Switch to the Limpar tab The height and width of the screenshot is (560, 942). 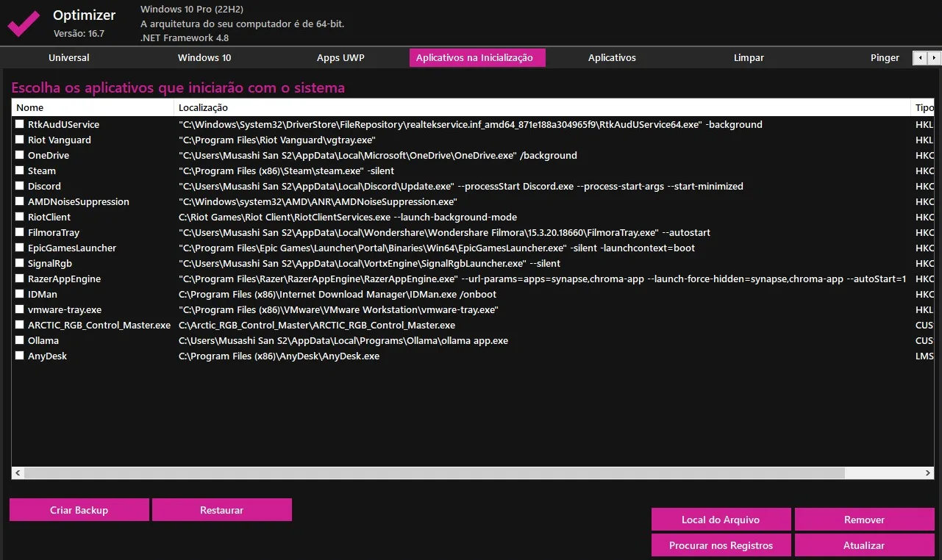pos(749,58)
